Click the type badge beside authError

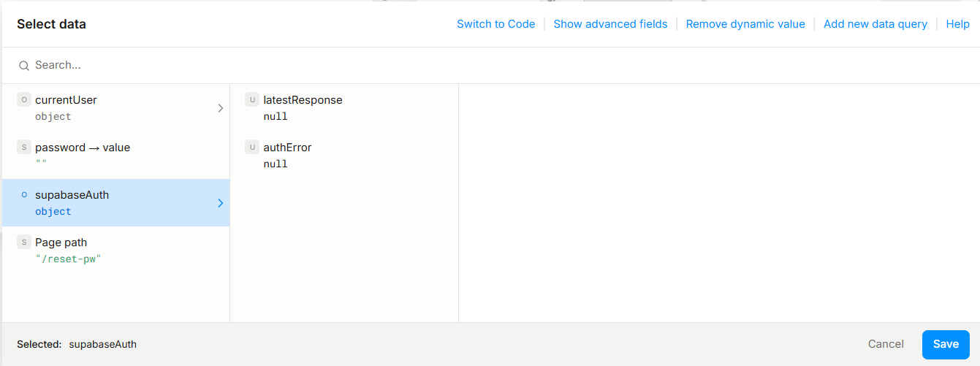[x=252, y=148]
